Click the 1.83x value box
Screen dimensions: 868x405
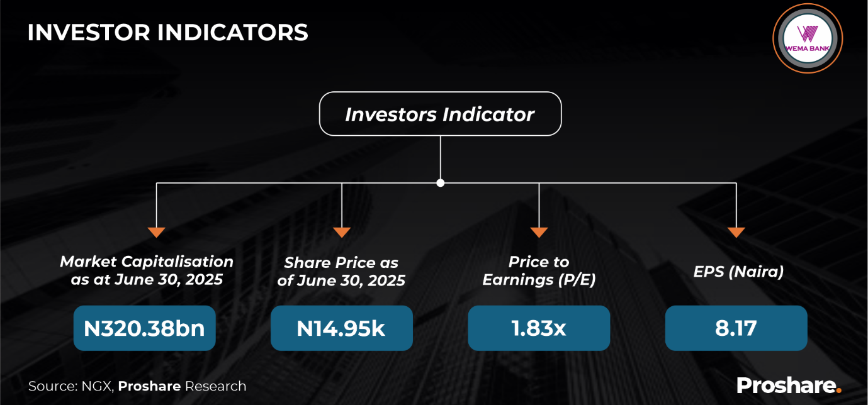click(x=539, y=328)
